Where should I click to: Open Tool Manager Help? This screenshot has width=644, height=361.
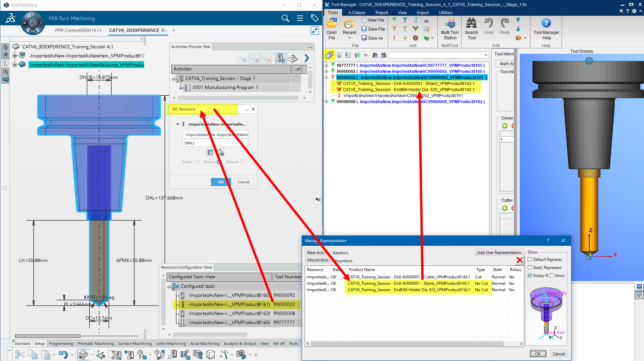pos(546,29)
